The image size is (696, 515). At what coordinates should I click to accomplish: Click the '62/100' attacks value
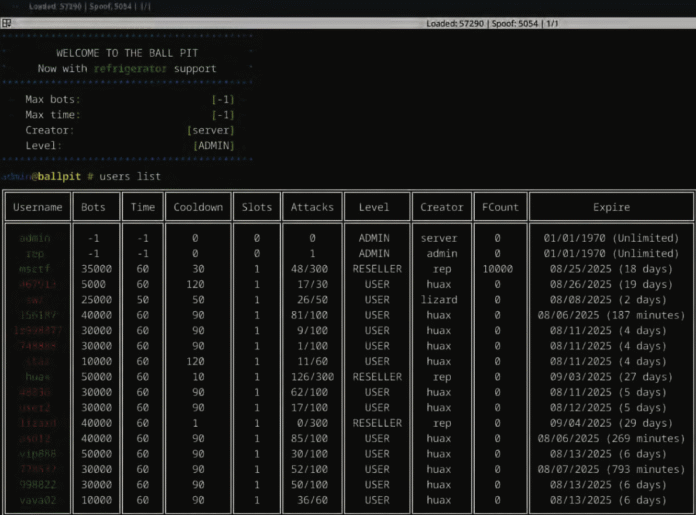tap(309, 392)
